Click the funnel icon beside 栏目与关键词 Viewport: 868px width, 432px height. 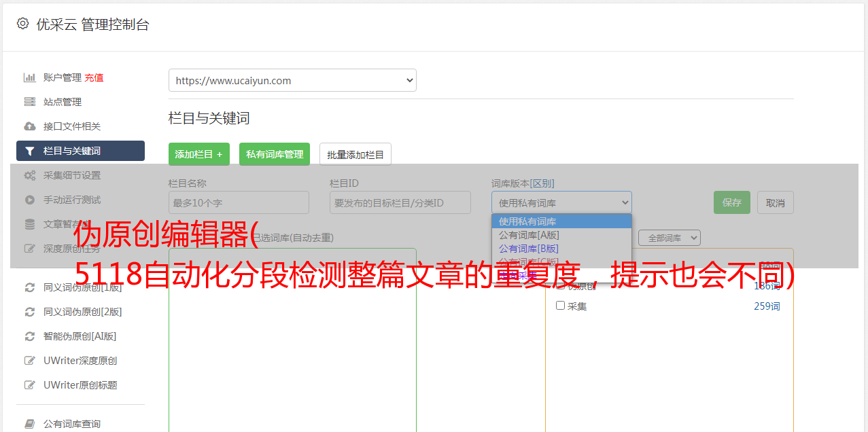[x=30, y=151]
